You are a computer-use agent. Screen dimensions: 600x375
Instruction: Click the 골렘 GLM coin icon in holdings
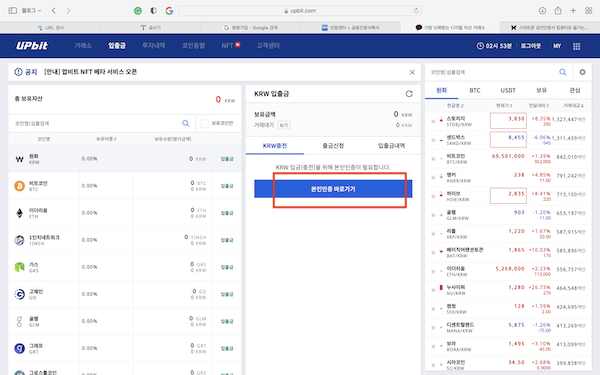pos(20,321)
